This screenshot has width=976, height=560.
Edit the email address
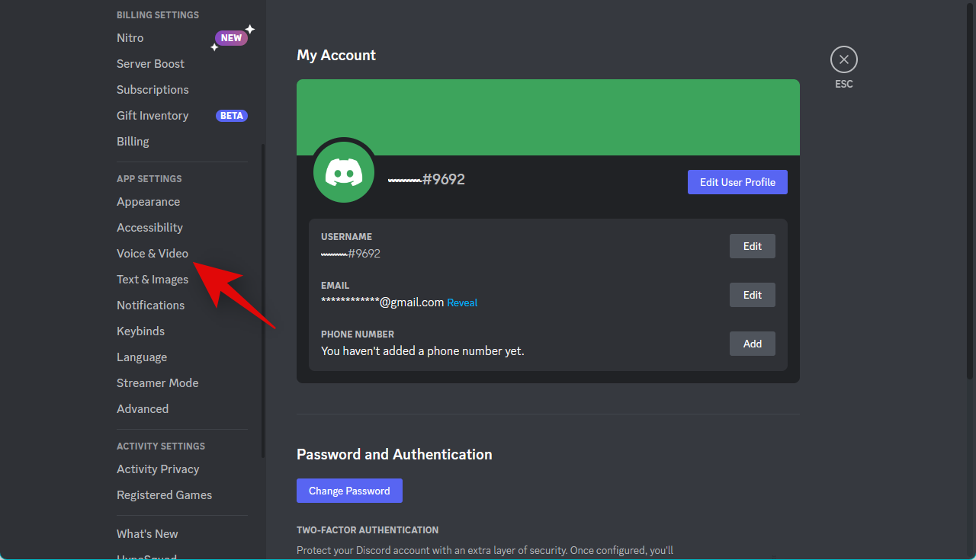[x=752, y=295]
